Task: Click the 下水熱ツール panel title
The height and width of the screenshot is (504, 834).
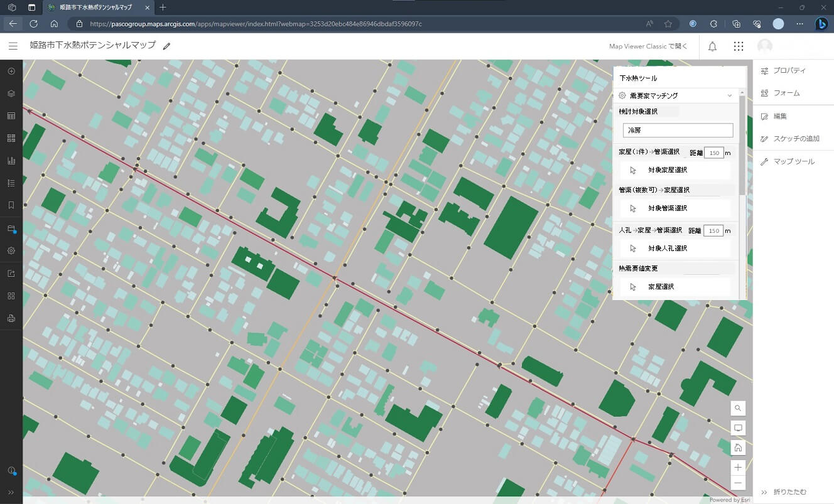Action: 638,78
